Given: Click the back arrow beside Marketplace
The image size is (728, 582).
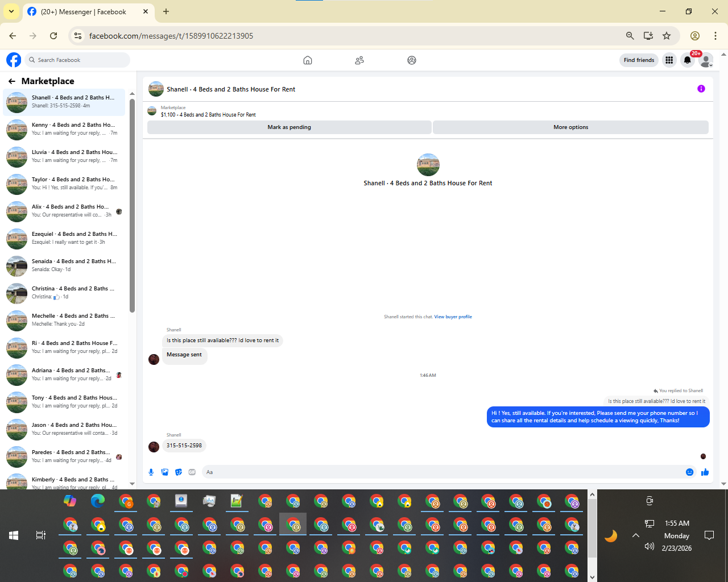Looking at the screenshot, I should (x=12, y=81).
